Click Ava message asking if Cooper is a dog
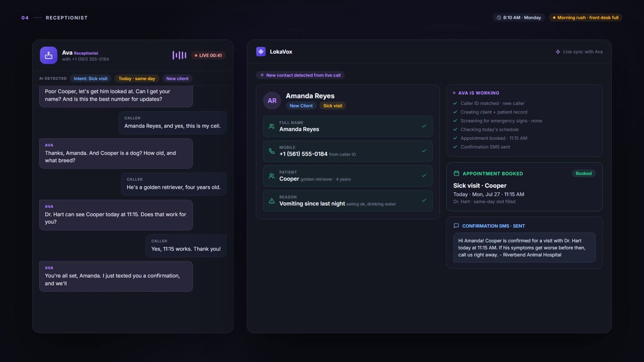 (x=116, y=153)
